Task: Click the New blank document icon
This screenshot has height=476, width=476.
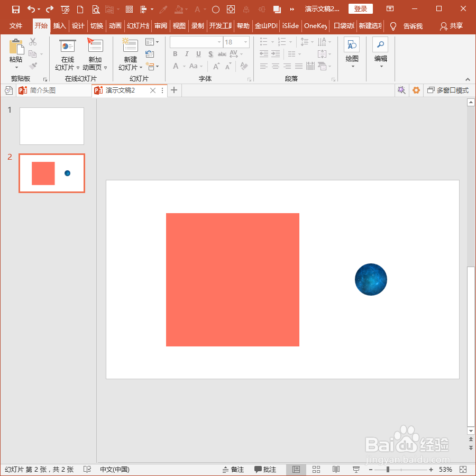Action: coord(80,10)
